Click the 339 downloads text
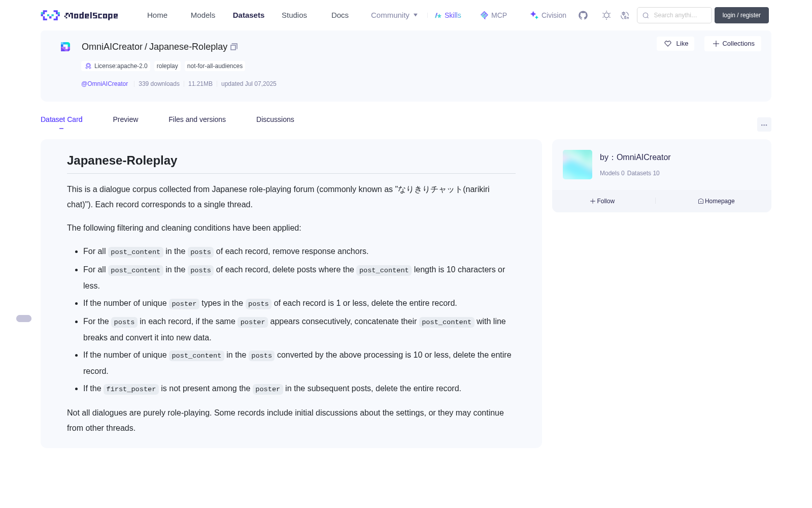Screen dimensions: 812x508 tap(159, 84)
